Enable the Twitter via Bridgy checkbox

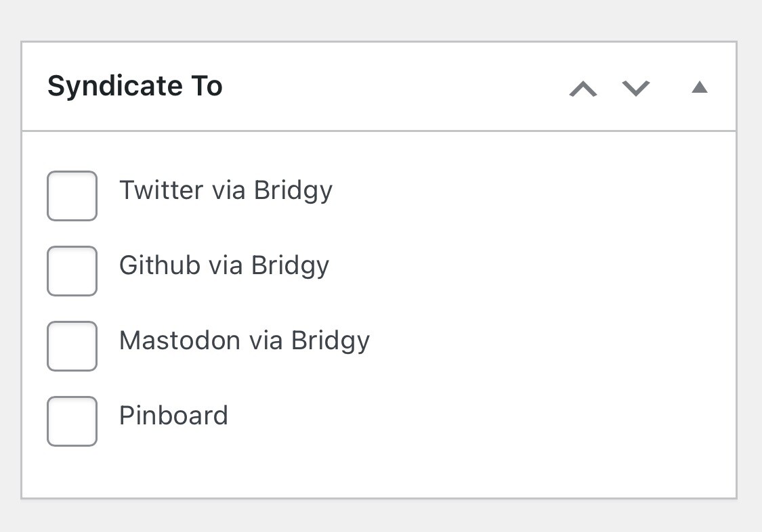(x=72, y=196)
